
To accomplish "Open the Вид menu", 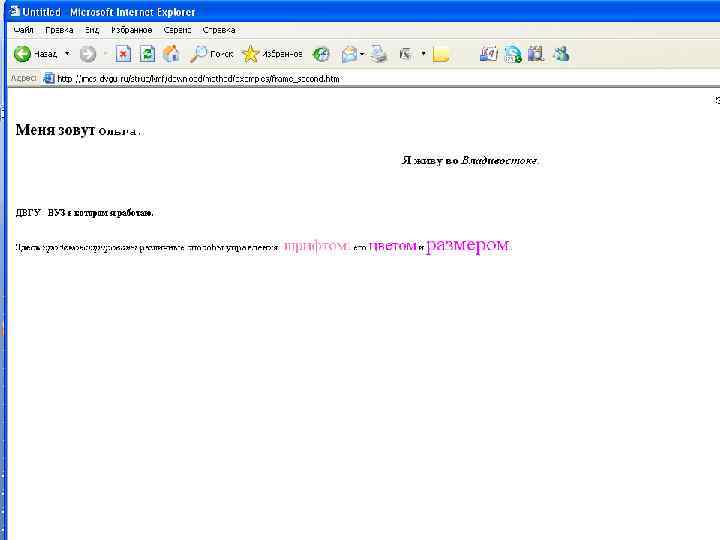I will pyautogui.click(x=92, y=30).
